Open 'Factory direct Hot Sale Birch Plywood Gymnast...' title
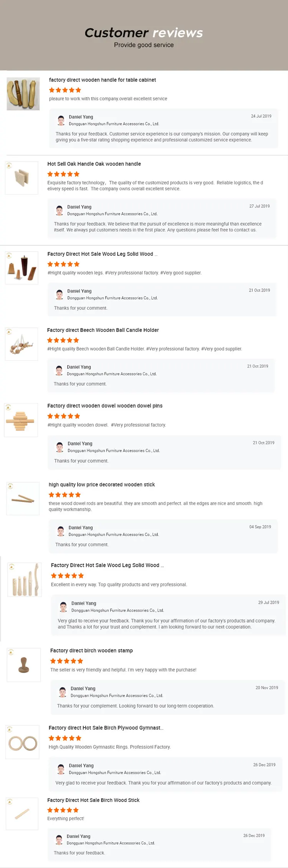Image resolution: width=288 pixels, height=868 pixels. click(x=106, y=728)
